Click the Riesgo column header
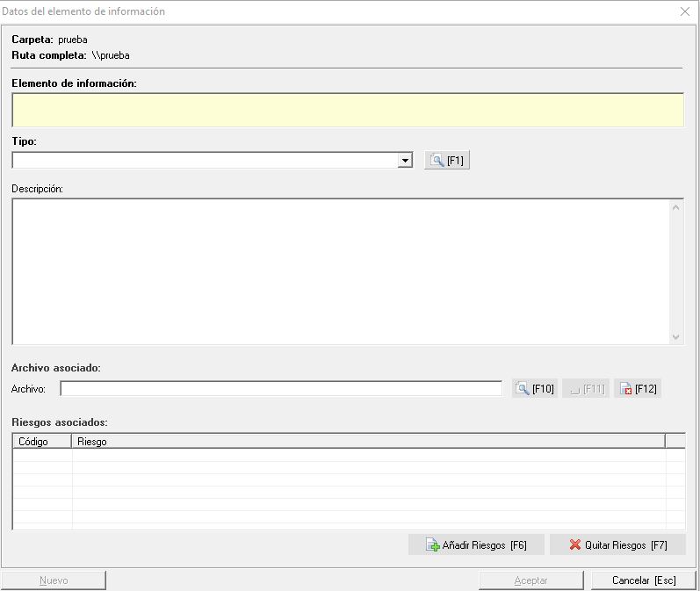 click(367, 442)
